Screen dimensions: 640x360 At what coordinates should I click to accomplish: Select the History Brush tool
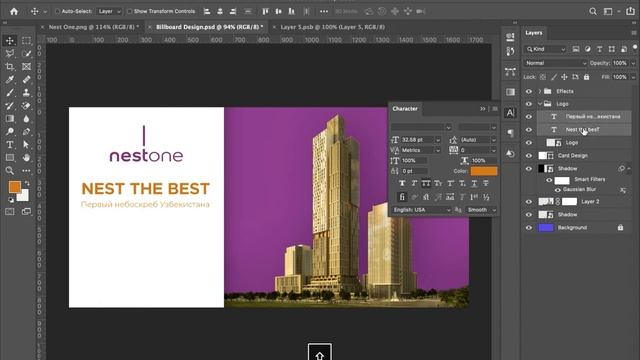pos(10,106)
